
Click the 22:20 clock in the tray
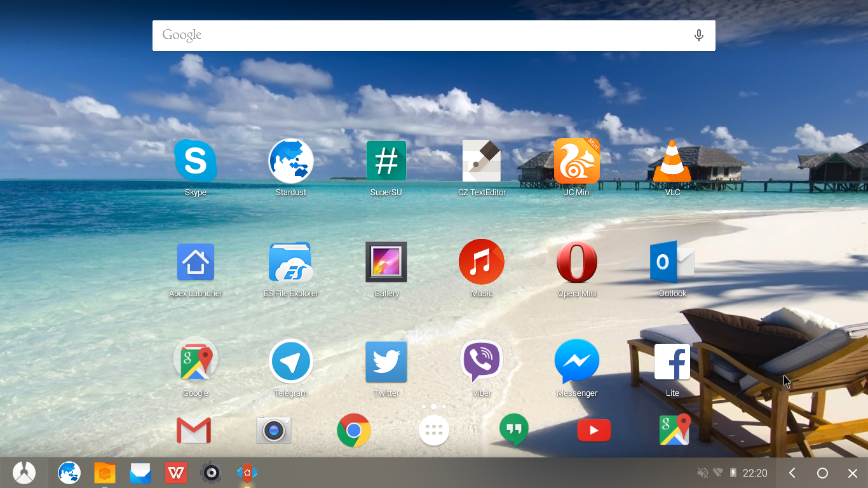pos(755,473)
